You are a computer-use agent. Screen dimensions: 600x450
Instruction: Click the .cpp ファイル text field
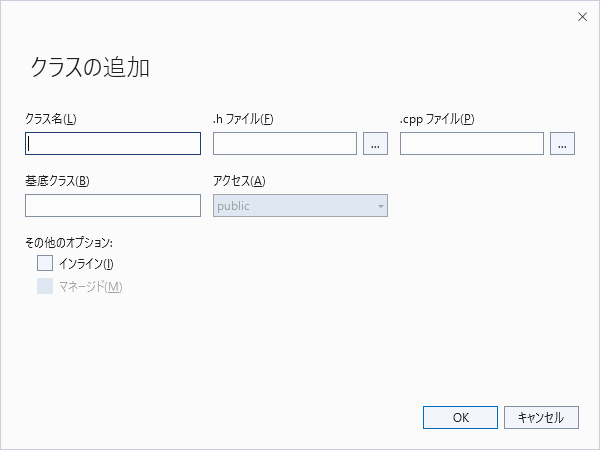click(x=472, y=144)
